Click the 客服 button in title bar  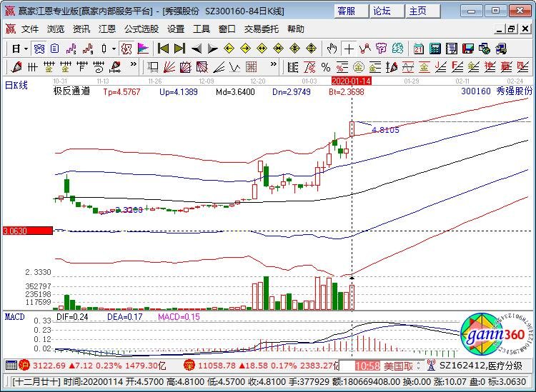coord(352,11)
